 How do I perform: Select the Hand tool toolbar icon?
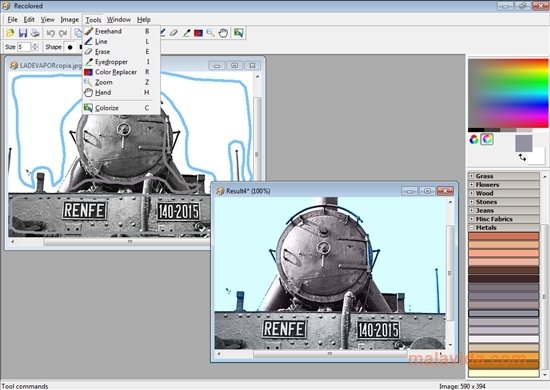pyautogui.click(x=223, y=33)
